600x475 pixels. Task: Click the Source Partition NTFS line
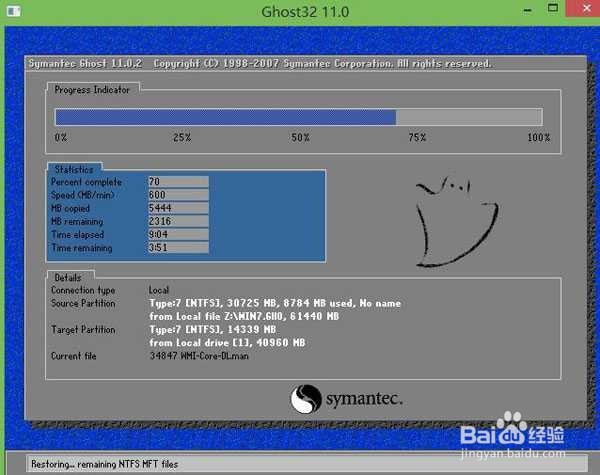275,303
